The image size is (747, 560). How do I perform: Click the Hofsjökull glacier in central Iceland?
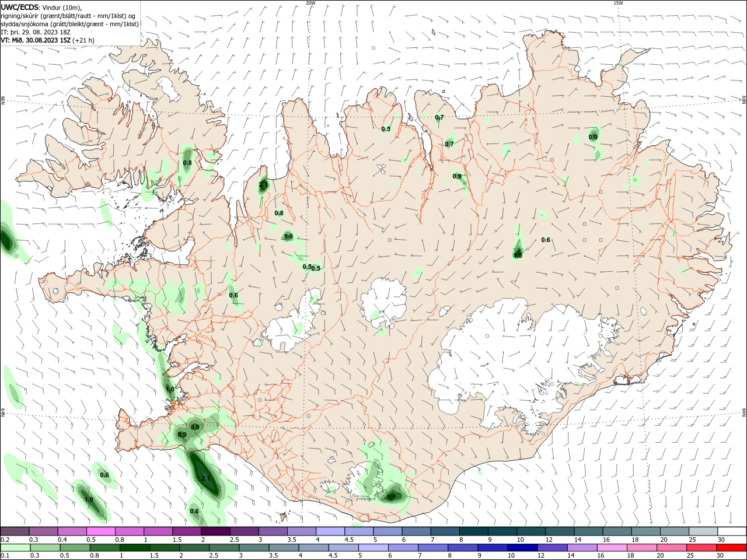pyautogui.click(x=383, y=302)
